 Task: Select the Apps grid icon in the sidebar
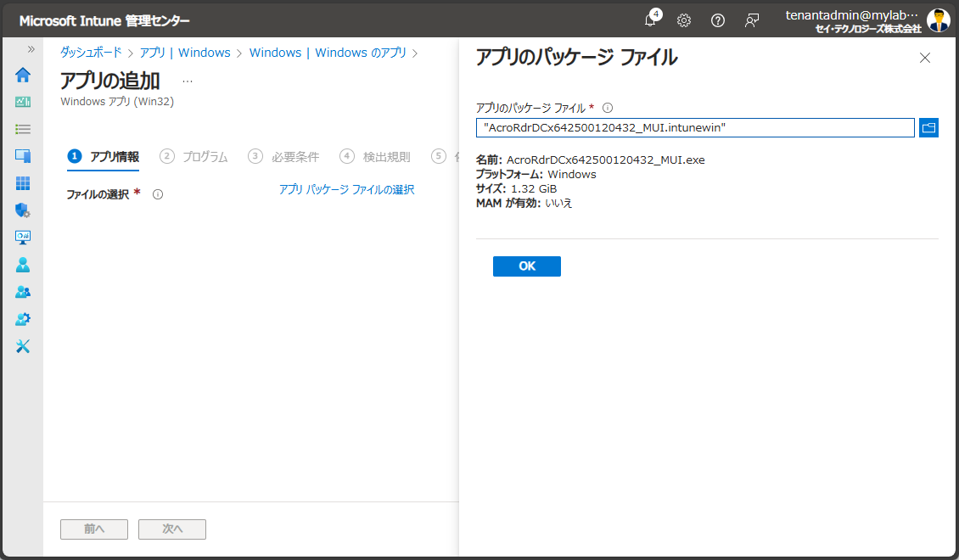click(23, 183)
